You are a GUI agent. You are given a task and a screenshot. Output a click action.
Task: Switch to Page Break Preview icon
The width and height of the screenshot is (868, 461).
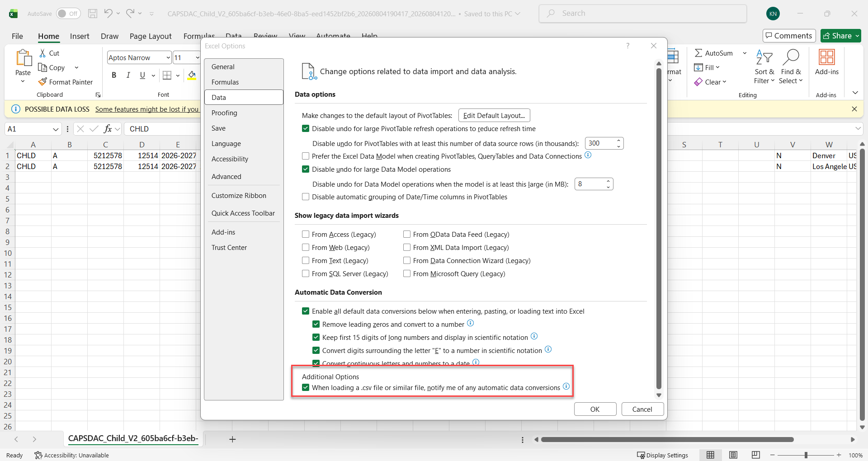[755, 455]
